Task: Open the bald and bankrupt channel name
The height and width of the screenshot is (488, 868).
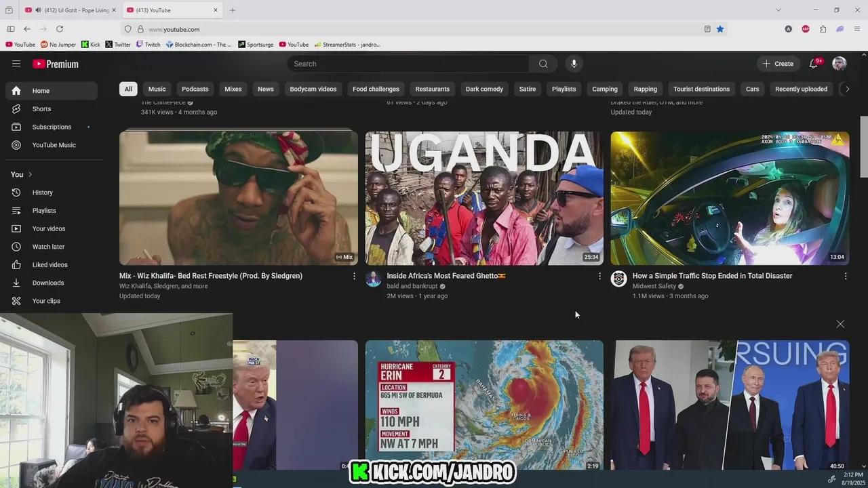Action: pos(412,286)
